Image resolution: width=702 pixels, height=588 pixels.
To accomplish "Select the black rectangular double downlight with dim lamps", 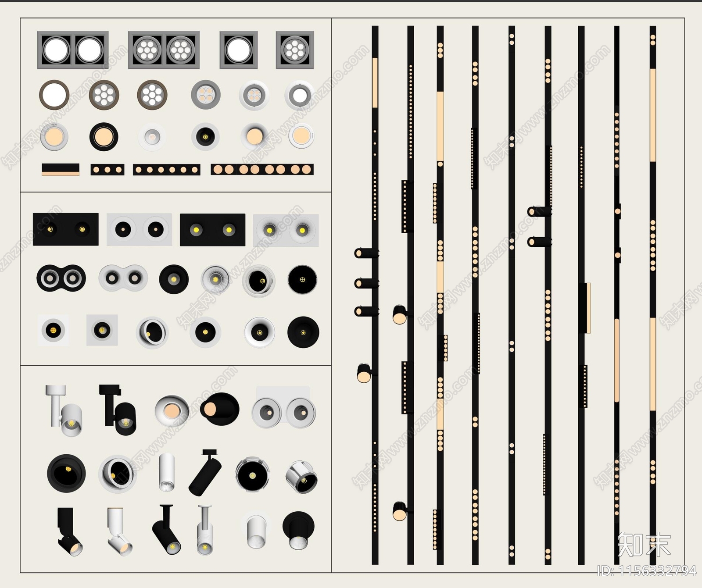I will pos(66,229).
